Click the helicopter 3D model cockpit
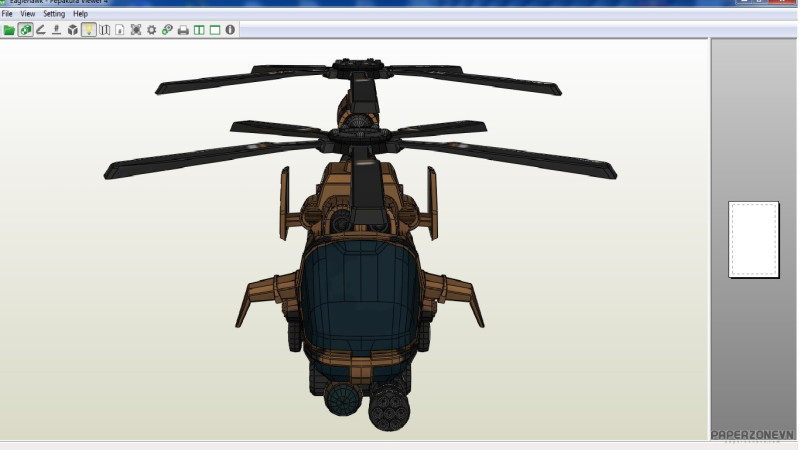This screenshot has width=800, height=450. tap(360, 296)
